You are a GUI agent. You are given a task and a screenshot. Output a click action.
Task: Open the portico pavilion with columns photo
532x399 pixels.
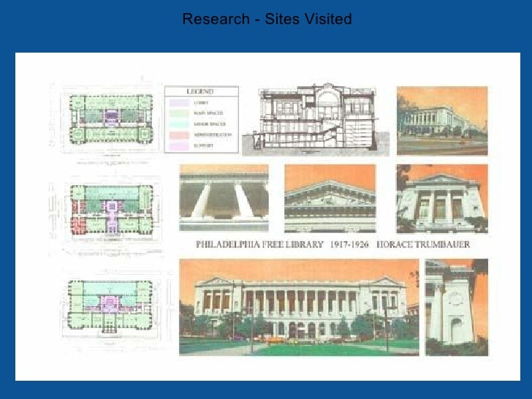(442, 199)
